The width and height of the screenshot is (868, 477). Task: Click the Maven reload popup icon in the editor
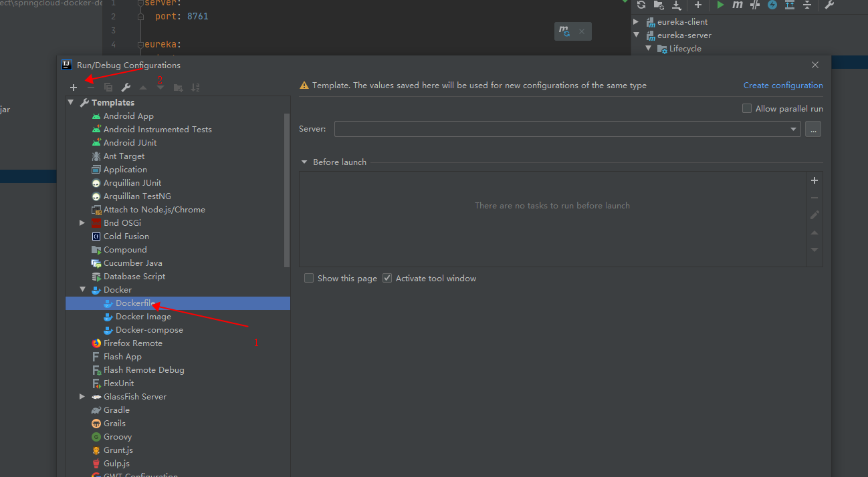point(565,31)
